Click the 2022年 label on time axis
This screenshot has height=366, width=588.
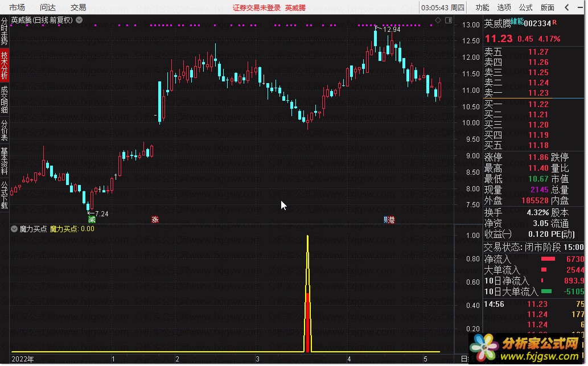coord(23,359)
